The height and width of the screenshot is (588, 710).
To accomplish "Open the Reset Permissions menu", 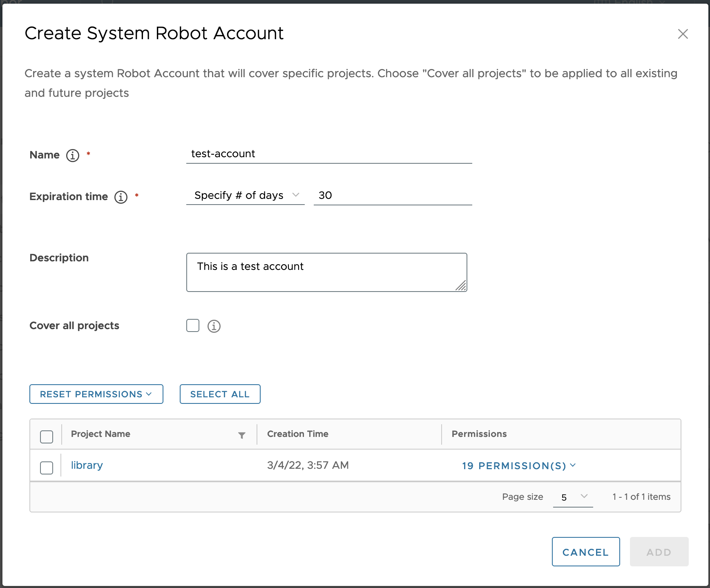I will coord(96,394).
